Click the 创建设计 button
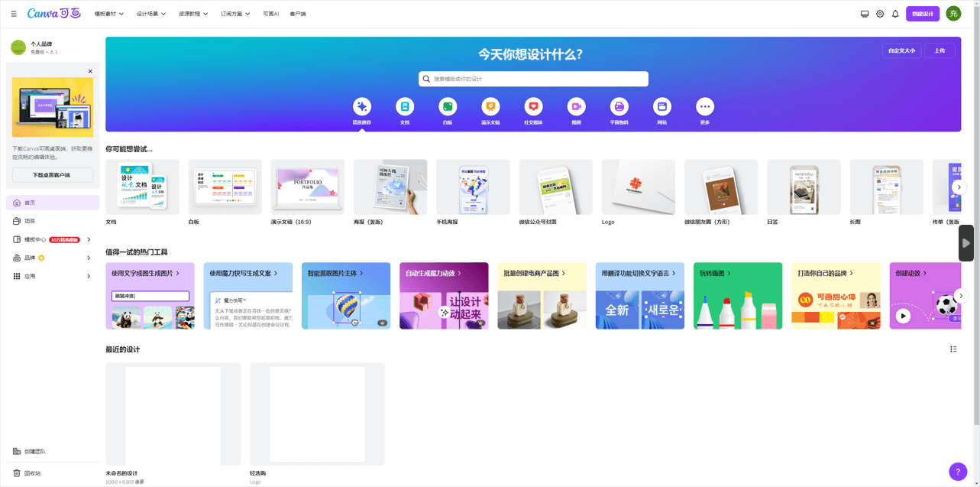The image size is (980, 487). click(x=923, y=14)
